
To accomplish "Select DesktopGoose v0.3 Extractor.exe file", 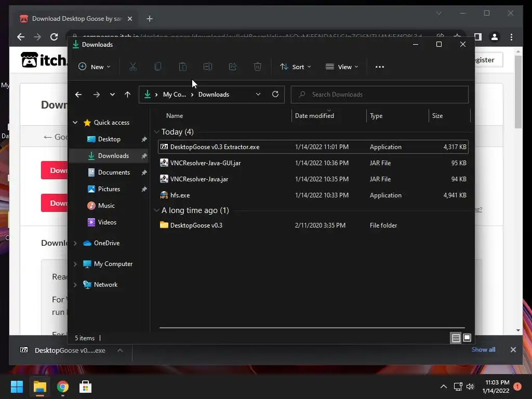I will coord(313,147).
